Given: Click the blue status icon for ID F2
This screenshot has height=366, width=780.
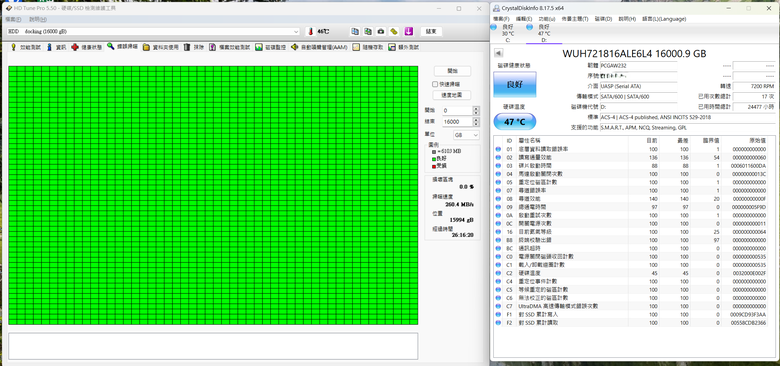Looking at the screenshot, I should pos(498,323).
